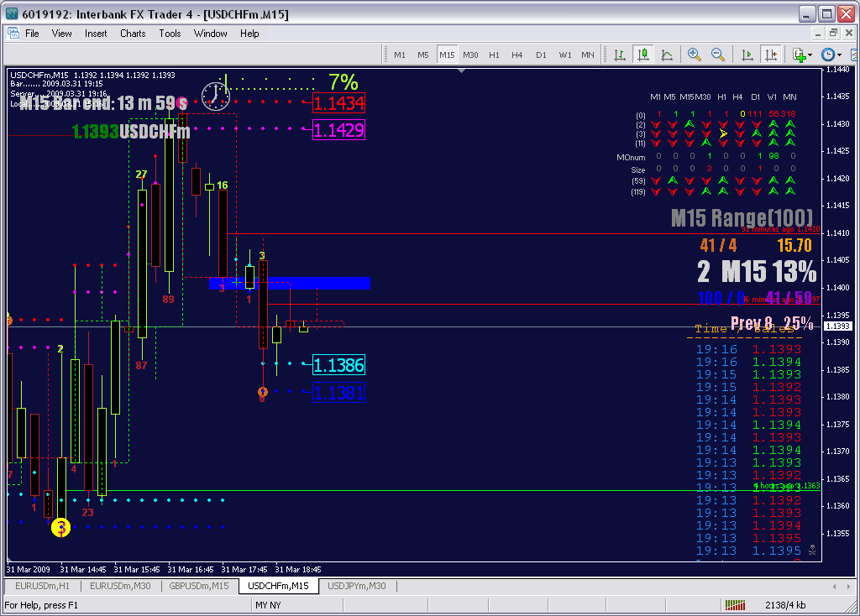Toggle the M15 timeframe button
Viewport: 860px width, 616px height.
coord(447,55)
